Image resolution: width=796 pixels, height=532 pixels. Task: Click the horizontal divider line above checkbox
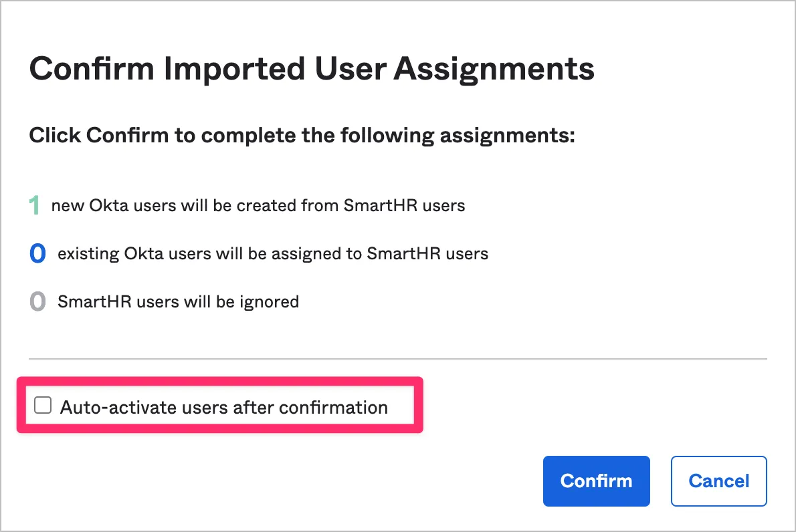click(397, 359)
